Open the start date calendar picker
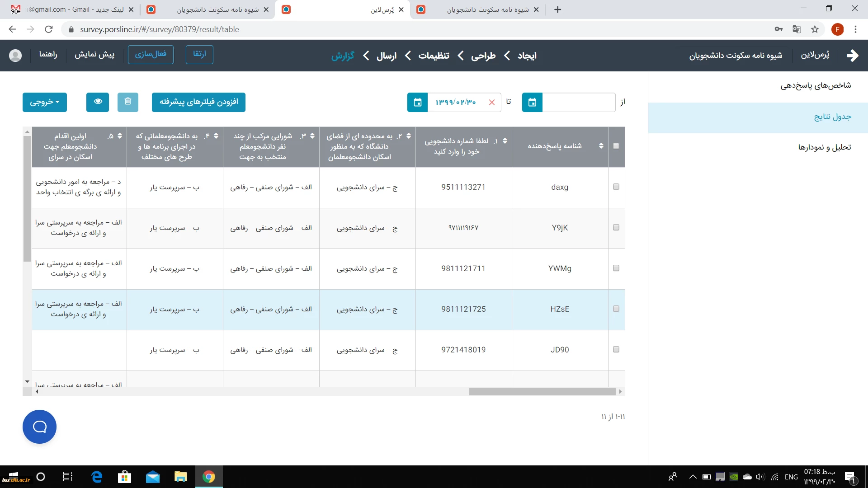The image size is (868, 488). coord(532,102)
